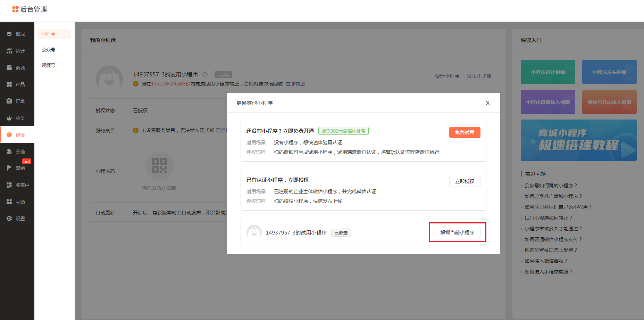This screenshot has height=320, width=644.
Task: Open the 统计 statistics sidebar icon
Action: (9, 51)
